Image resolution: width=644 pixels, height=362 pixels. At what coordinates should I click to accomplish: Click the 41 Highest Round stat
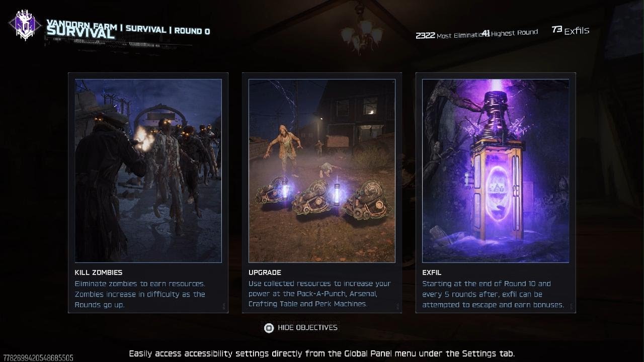tap(510, 33)
